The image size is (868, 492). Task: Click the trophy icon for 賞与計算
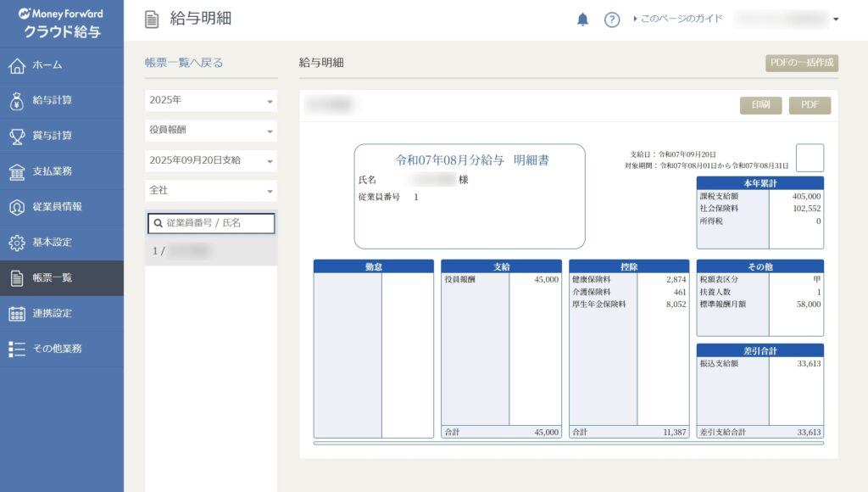(x=17, y=136)
